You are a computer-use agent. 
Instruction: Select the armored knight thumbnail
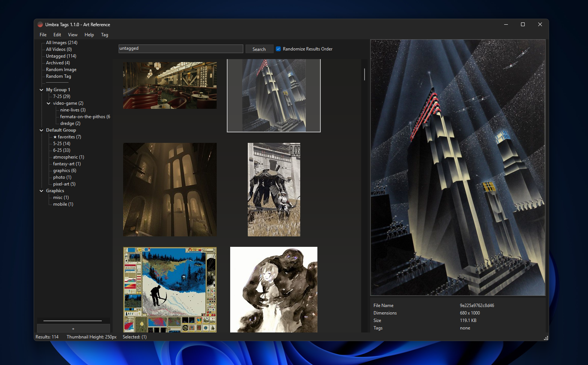(274, 190)
